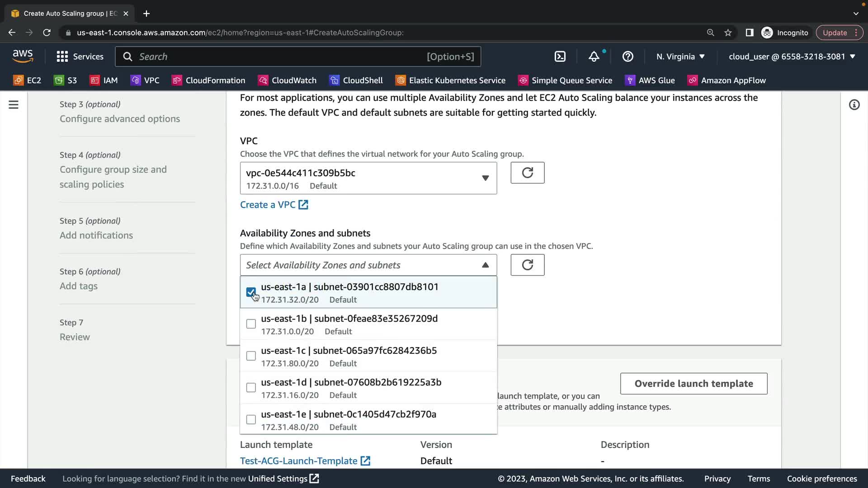Open the notifications bell
Viewport: 868px width, 488px height.
594,56
